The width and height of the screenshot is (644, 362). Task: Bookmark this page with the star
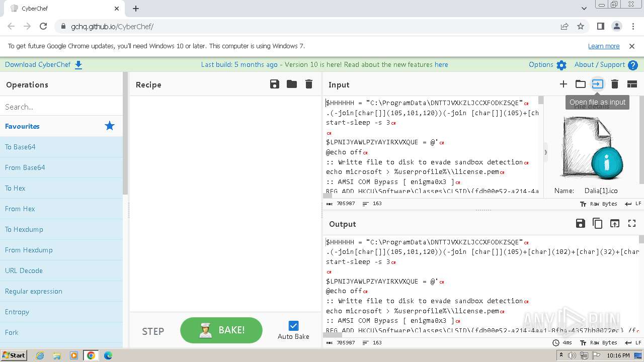pos(581,26)
